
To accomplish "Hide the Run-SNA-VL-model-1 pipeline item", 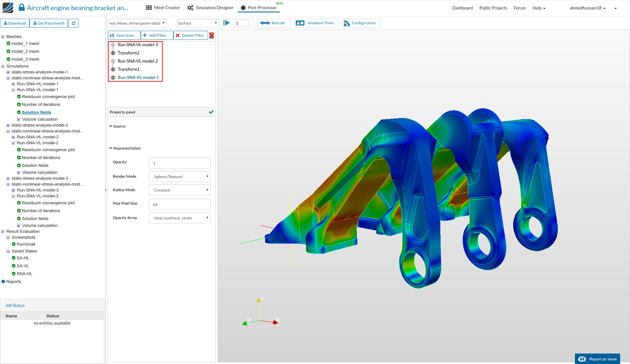I will (x=113, y=78).
